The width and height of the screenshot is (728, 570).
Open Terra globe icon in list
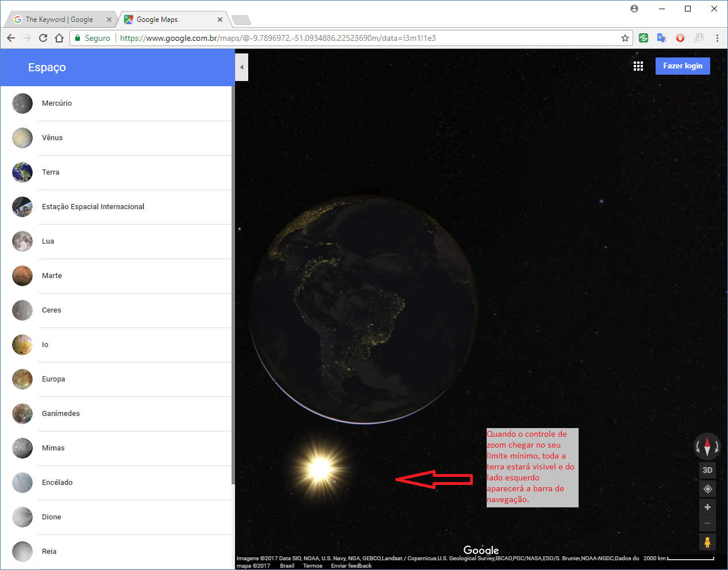coord(22,172)
